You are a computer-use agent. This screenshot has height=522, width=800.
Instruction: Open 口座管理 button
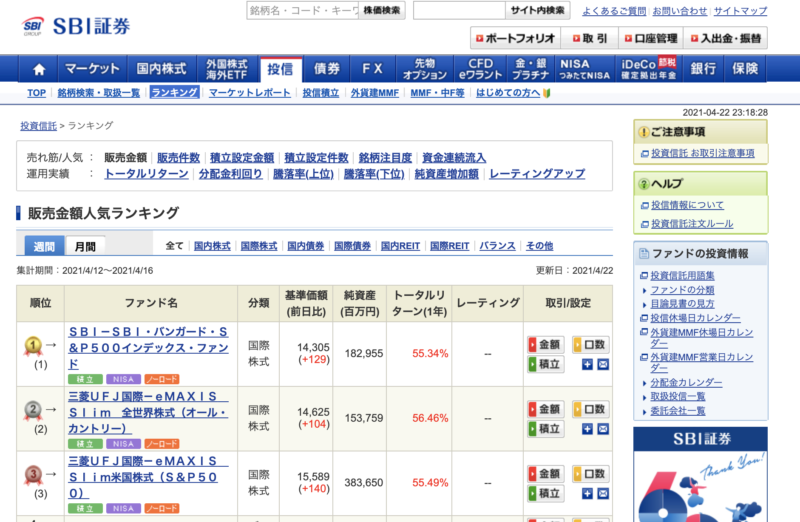click(x=651, y=38)
